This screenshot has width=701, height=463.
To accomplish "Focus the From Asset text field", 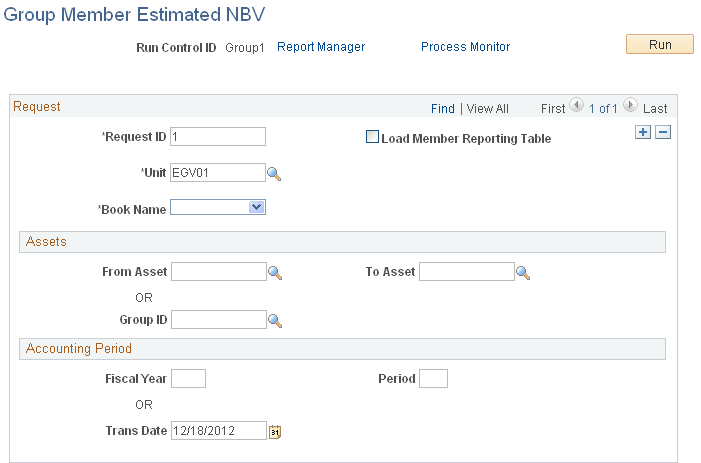I will pos(218,272).
